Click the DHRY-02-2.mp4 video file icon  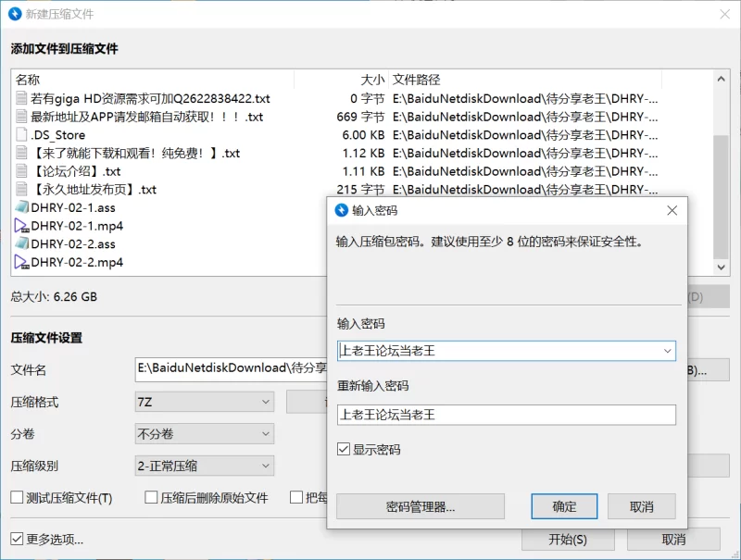coord(22,262)
